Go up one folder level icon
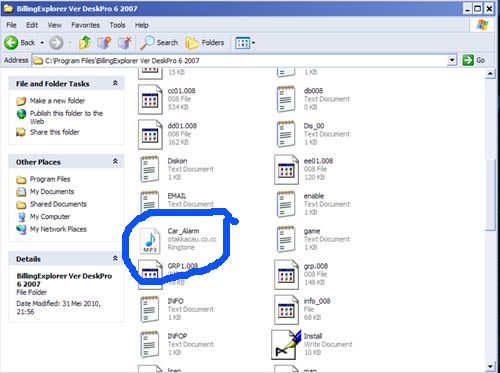Screen dimensions: 500x373 tap(85, 43)
